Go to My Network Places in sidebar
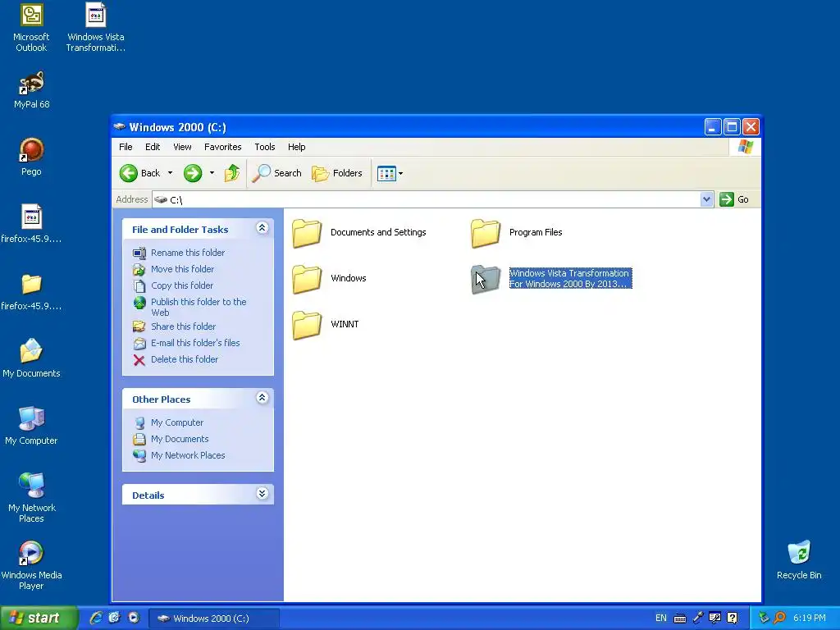This screenshot has height=630, width=840. click(x=188, y=455)
